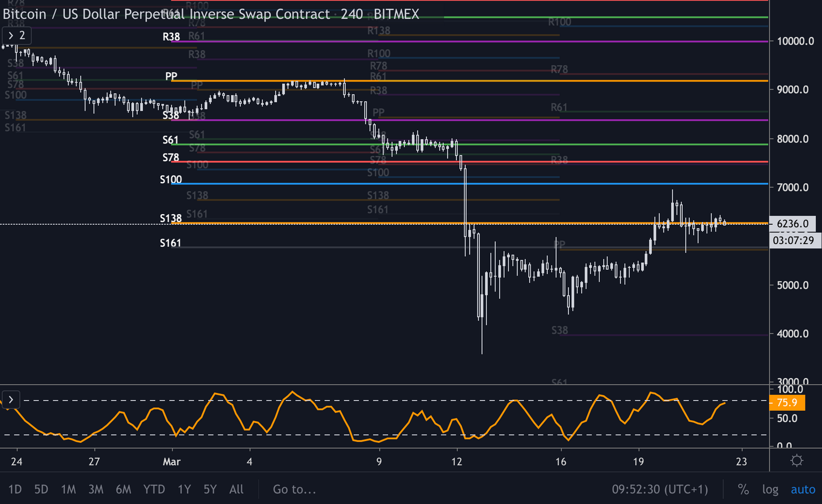Toggle log scale mode
The height and width of the screenshot is (504, 822).
(x=771, y=489)
